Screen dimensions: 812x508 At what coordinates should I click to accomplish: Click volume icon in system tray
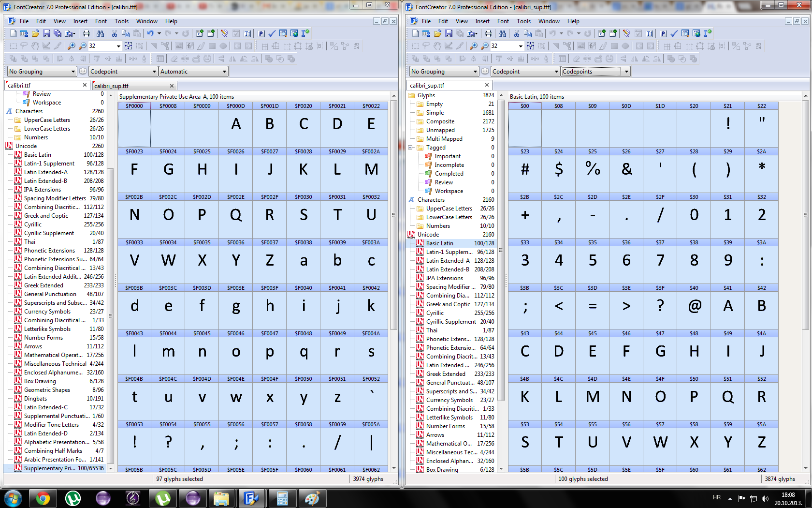click(x=765, y=498)
